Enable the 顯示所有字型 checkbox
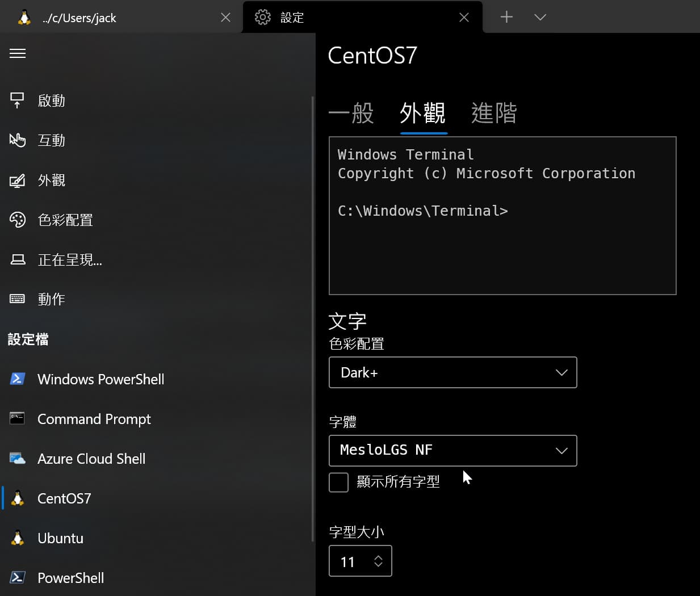Viewport: 700px width, 596px height. pyautogui.click(x=339, y=482)
